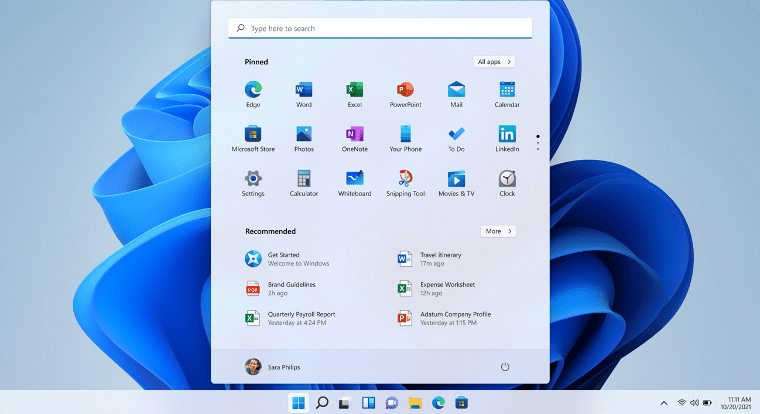The height and width of the screenshot is (414, 760).
Task: Click the All apps button
Action: [495, 62]
